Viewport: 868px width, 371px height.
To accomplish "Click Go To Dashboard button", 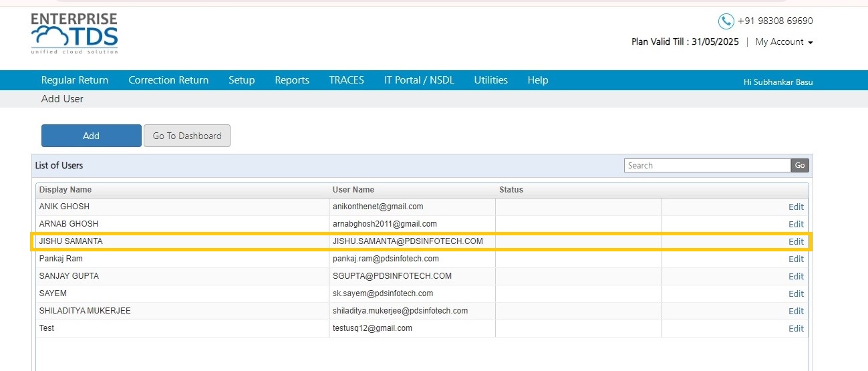I will [x=187, y=136].
